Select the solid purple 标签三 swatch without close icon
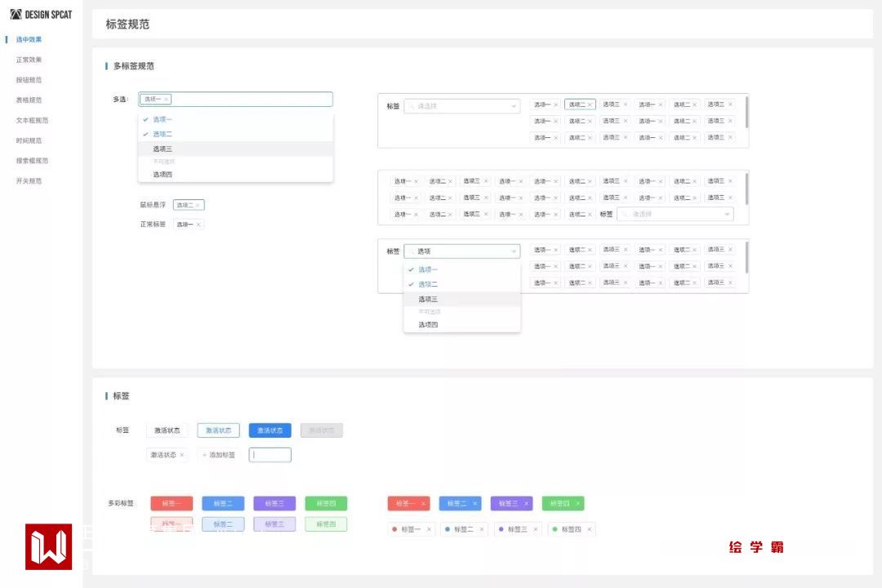882x588 pixels. 274,504
